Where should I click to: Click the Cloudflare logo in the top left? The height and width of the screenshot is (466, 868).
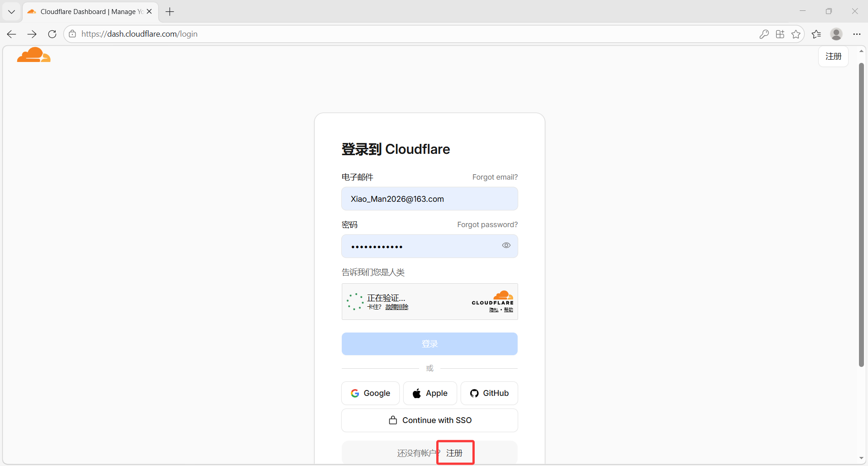coord(33,55)
